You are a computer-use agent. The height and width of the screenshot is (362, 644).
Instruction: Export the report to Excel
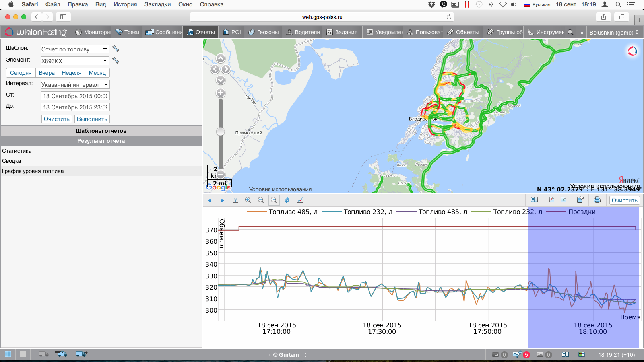(x=563, y=200)
